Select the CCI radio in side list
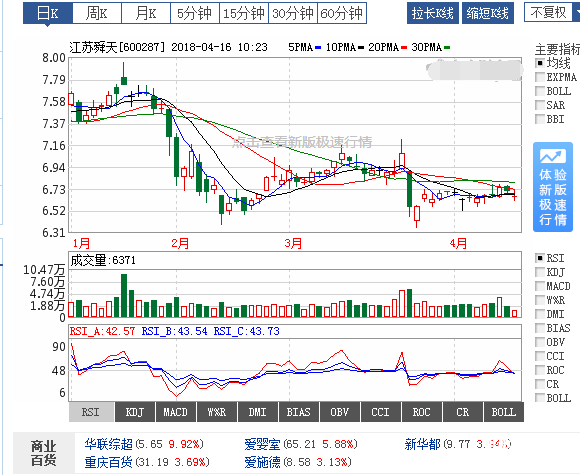580x475 pixels. [540, 356]
